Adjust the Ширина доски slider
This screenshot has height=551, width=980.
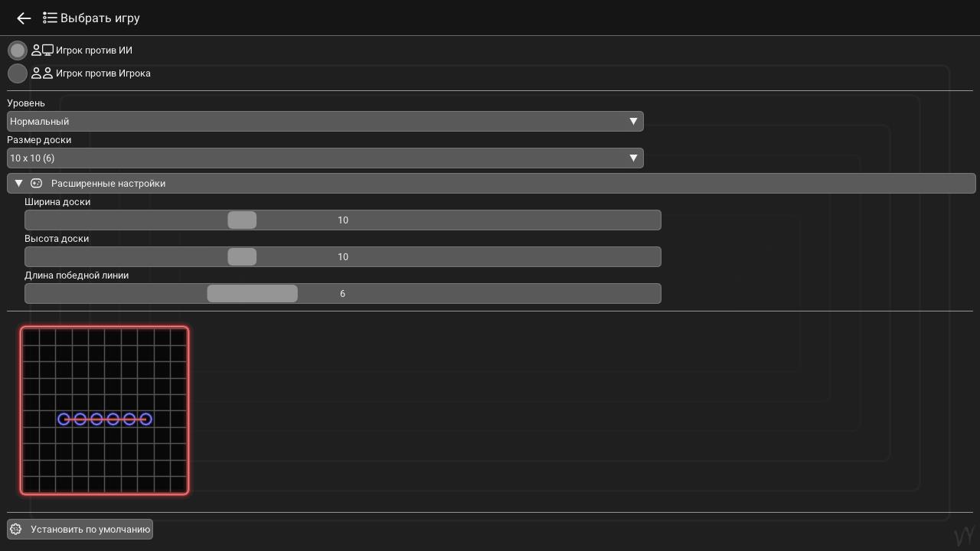[242, 220]
